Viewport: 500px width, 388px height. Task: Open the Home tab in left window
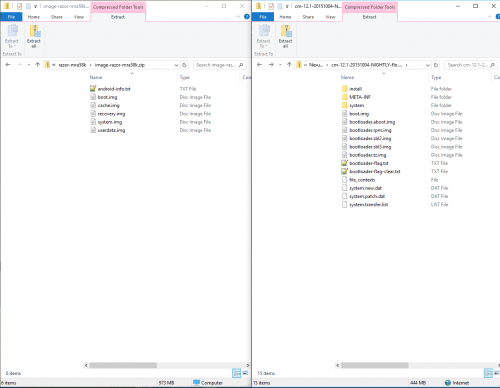(x=34, y=17)
